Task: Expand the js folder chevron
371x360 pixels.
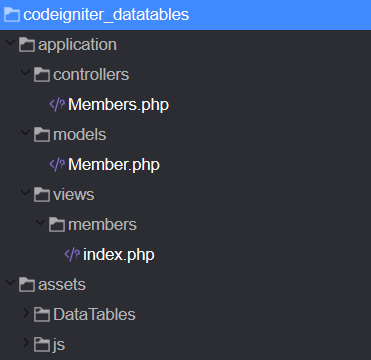Action: (x=26, y=343)
